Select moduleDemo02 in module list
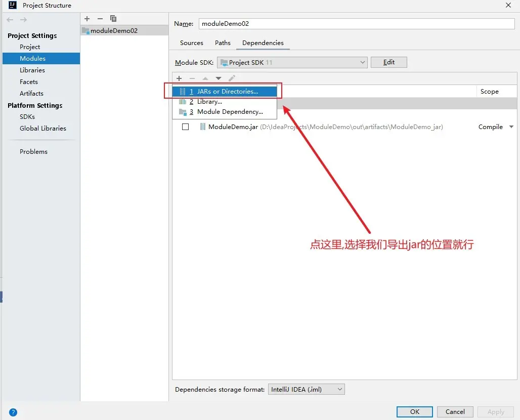The height and width of the screenshot is (420, 520). tap(124, 30)
